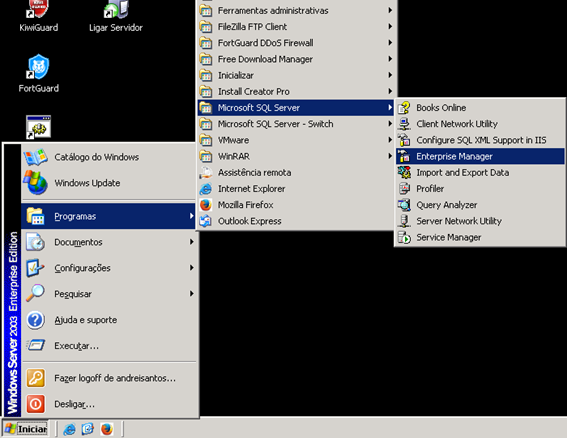Choose Internet Explorer from Programas menu
Image resolution: width=567 pixels, height=438 pixels.
[295, 188]
